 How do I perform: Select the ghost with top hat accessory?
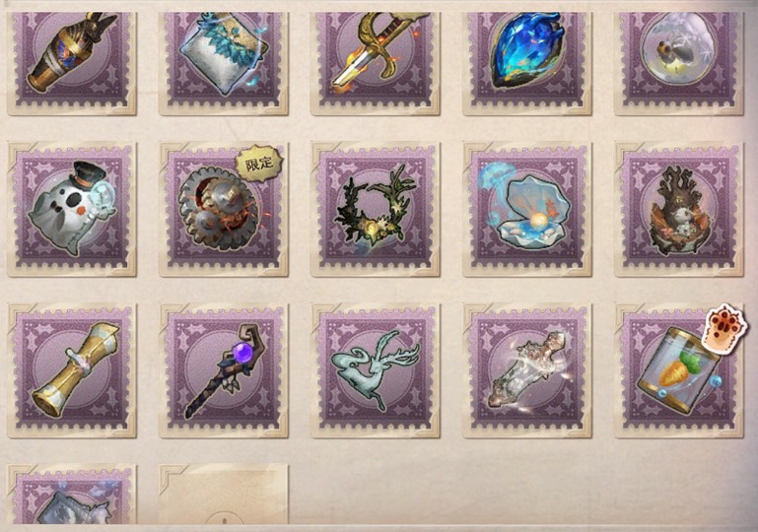click(x=72, y=209)
